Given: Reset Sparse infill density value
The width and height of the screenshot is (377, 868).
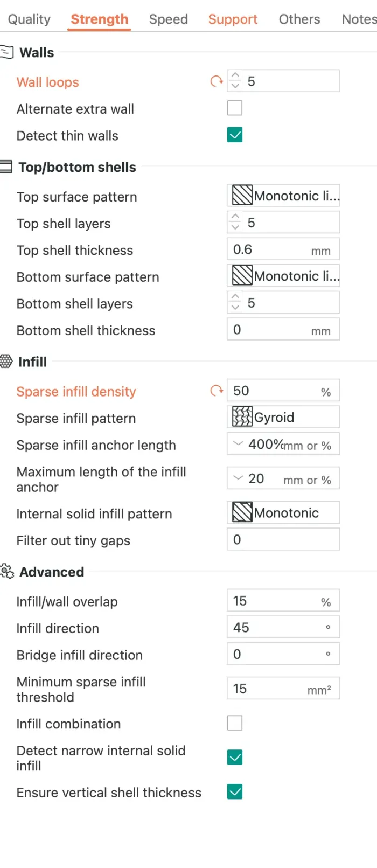Looking at the screenshot, I should 217,391.
